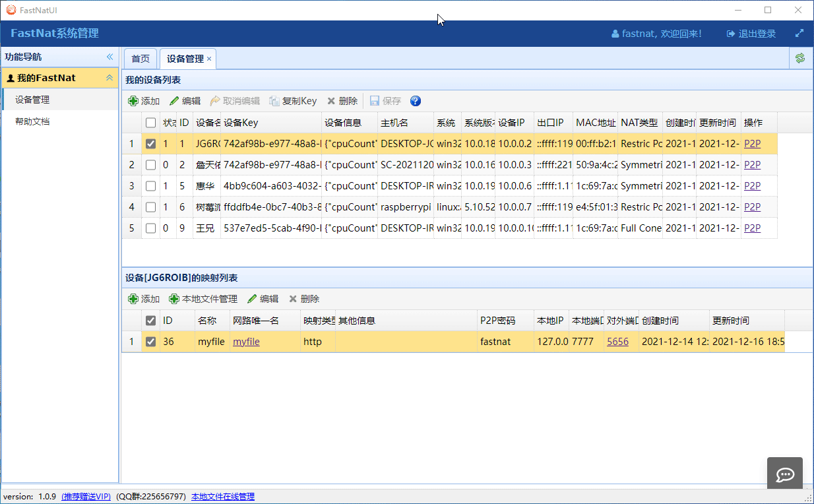
Task: Open the chat bubble icon at bottom right
Action: tap(784, 473)
